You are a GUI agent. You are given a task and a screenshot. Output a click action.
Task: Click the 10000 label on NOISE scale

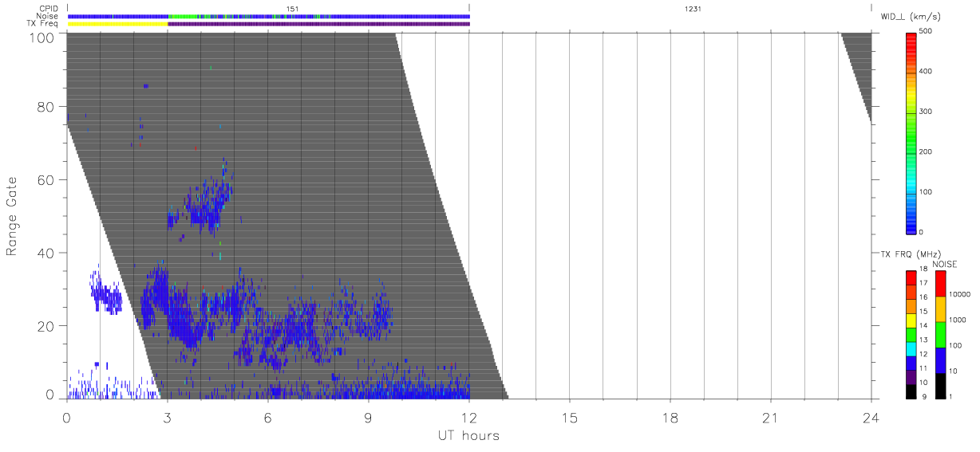point(958,295)
